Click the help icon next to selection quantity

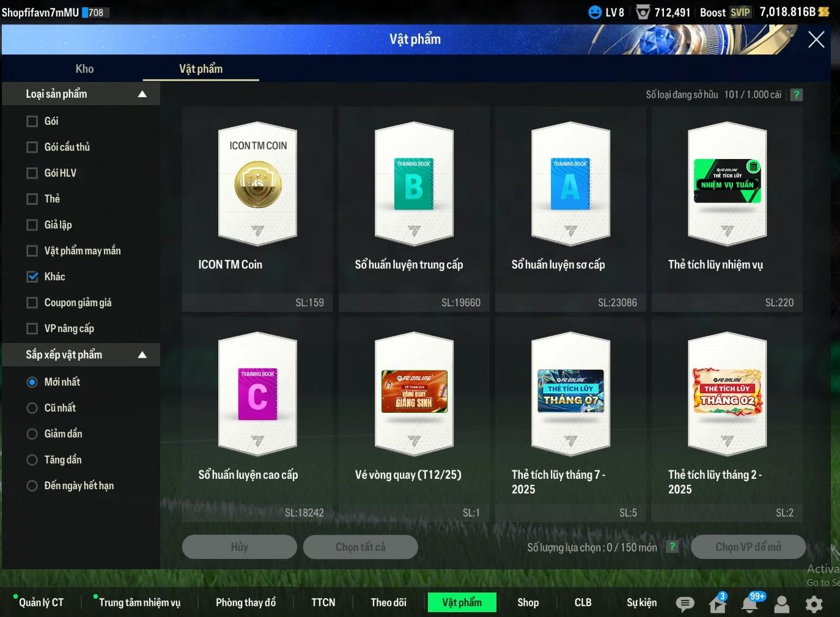click(672, 547)
